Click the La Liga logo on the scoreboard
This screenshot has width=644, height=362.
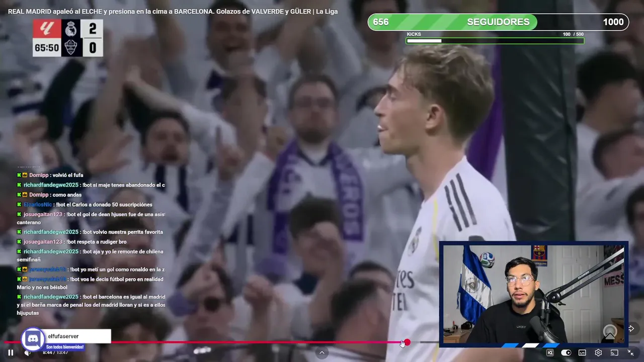pos(47,29)
